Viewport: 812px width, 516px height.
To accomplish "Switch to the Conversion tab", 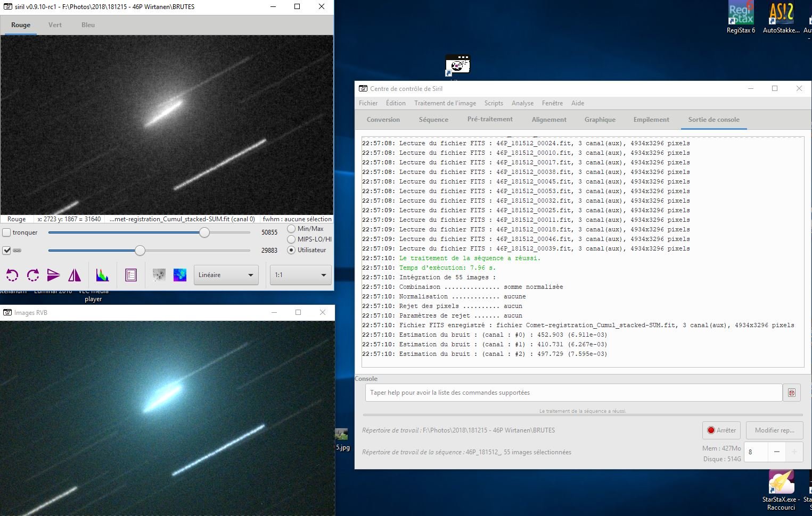I will 383,120.
